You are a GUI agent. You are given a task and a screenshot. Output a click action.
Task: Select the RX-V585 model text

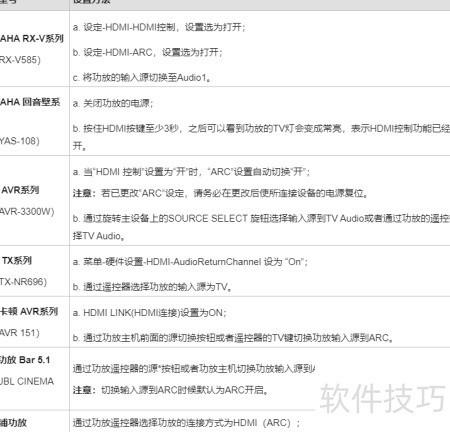click(20, 60)
